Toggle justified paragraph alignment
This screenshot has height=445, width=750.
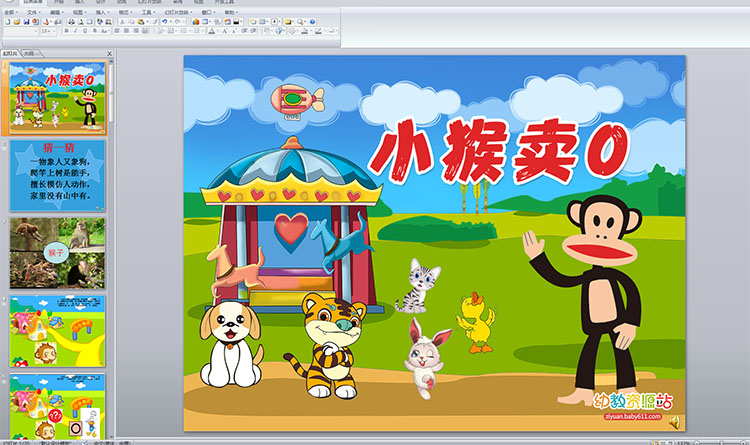pos(145,31)
